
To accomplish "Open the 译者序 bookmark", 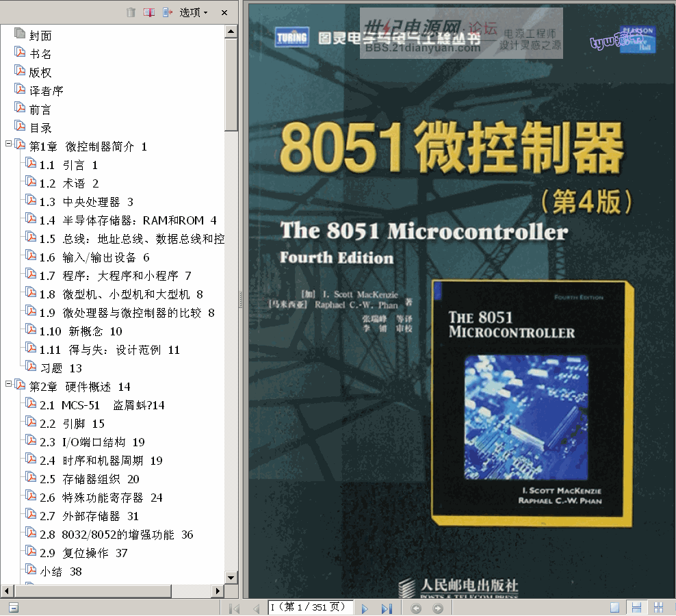I will click(x=46, y=91).
